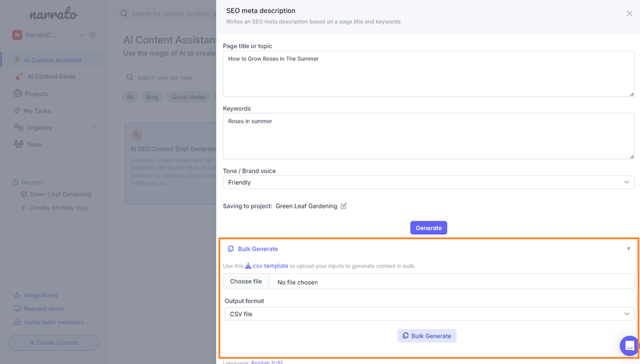Click the Keywords text area
Viewport: 640px width, 364px height.
pos(429,136)
